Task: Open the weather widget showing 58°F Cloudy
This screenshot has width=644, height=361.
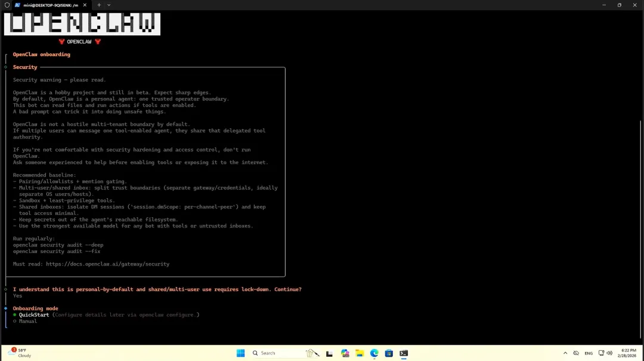Action: tap(20, 353)
